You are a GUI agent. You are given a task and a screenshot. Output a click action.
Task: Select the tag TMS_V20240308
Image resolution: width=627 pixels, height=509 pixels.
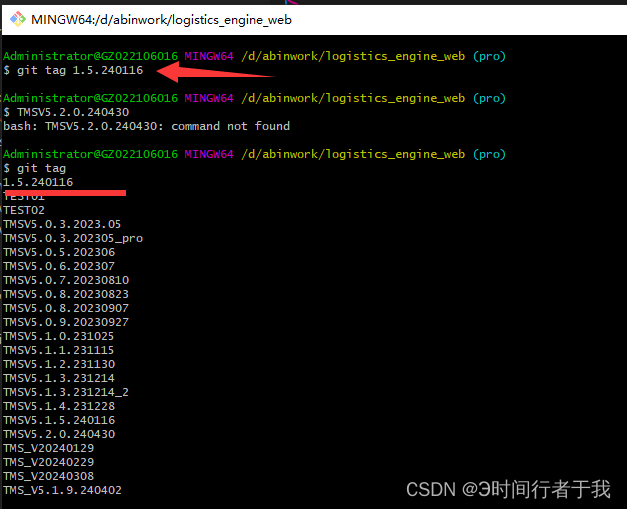tap(49, 476)
